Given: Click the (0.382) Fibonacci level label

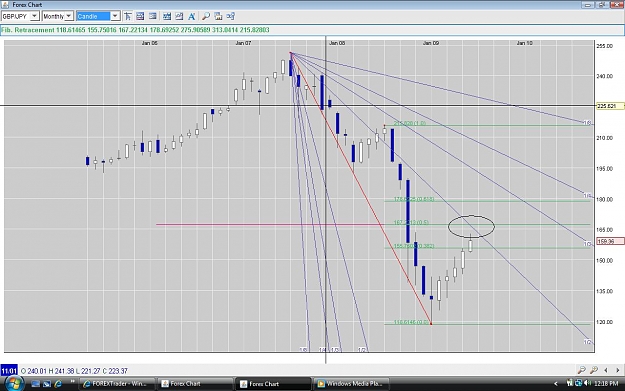Looking at the screenshot, I should click(414, 246).
